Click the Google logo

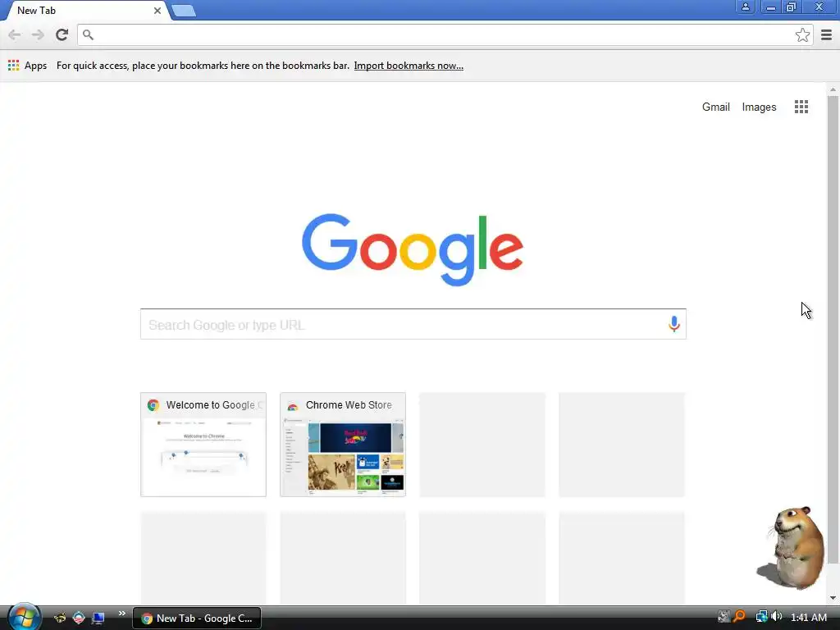click(413, 249)
